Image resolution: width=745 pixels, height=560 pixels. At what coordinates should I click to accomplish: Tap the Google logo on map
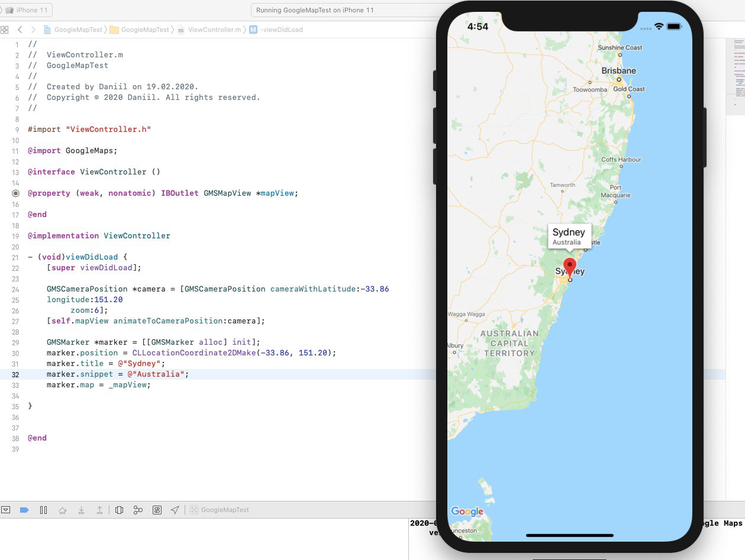(x=467, y=512)
